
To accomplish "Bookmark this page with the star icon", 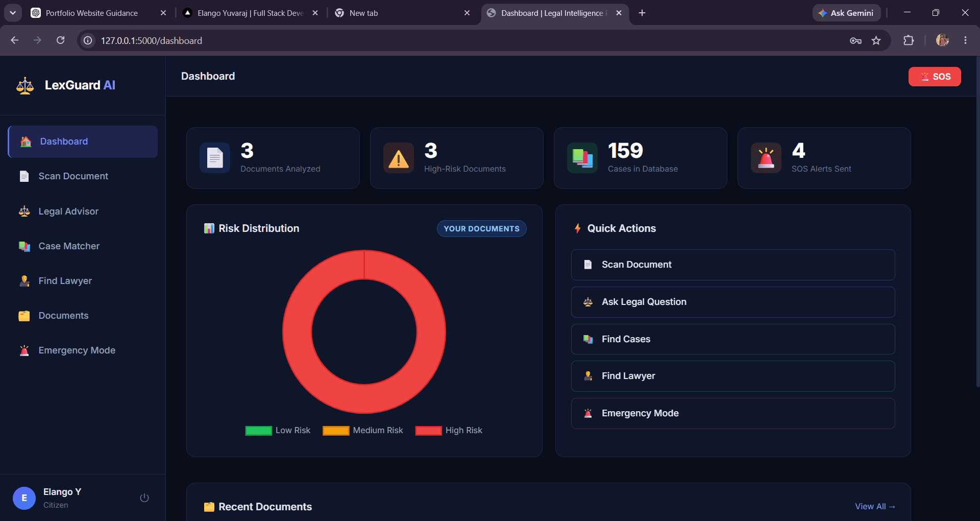I will point(876,40).
